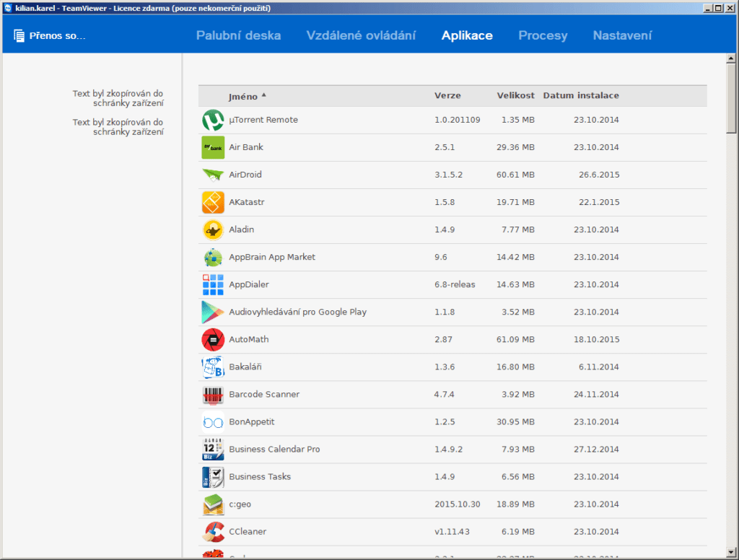Open the Procesy tab

tap(543, 35)
